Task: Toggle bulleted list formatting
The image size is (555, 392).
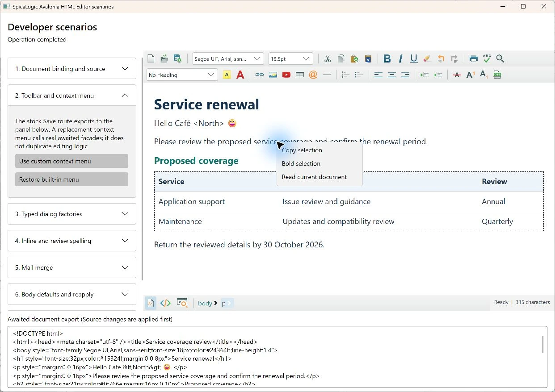Action: click(x=359, y=75)
